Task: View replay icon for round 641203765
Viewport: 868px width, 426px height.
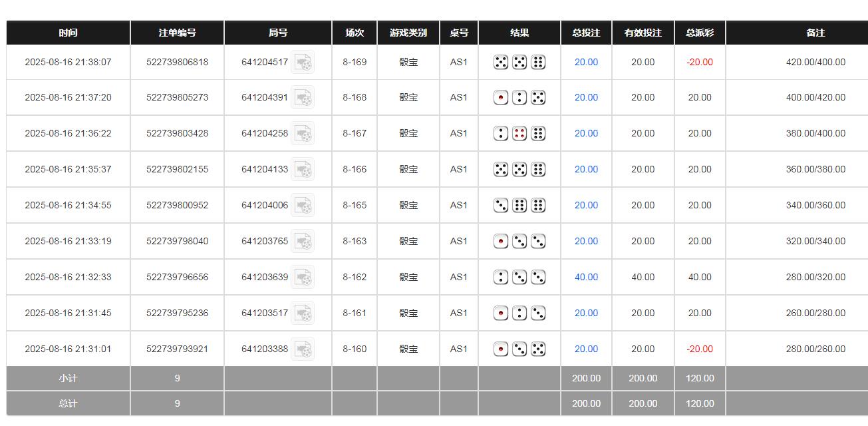Action: coord(303,242)
